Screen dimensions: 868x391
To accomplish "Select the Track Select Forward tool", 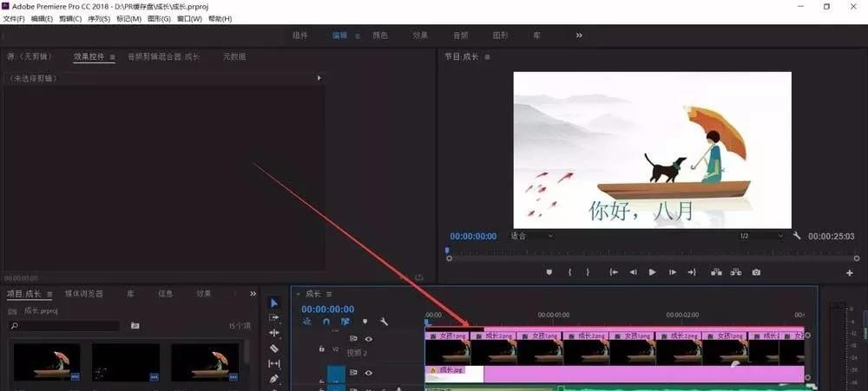I will [x=274, y=317].
